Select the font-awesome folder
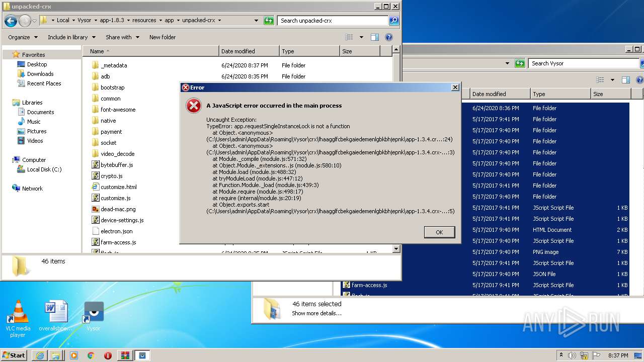 pos(118,110)
